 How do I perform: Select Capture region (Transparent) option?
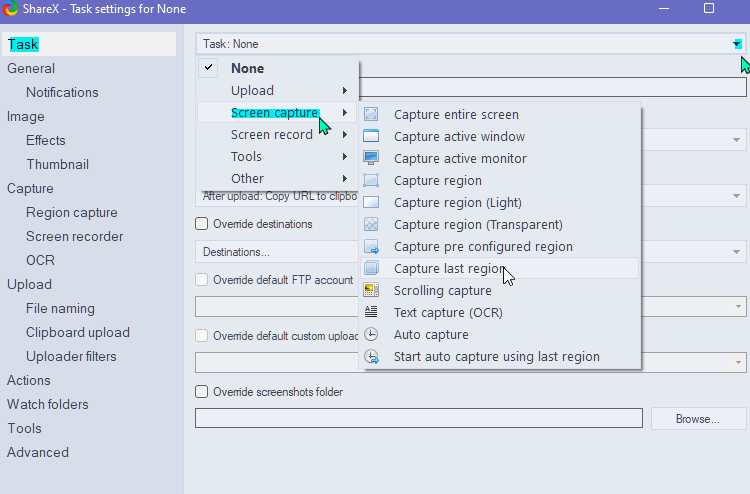click(499, 224)
